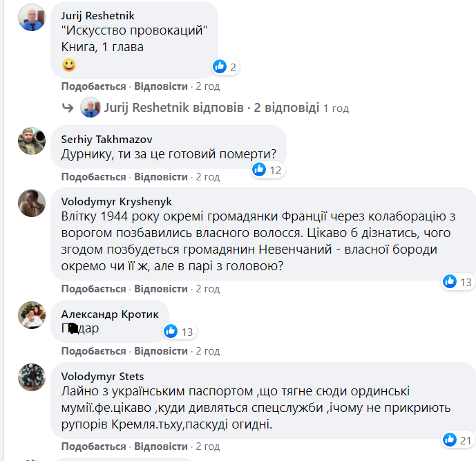This screenshot has width=476, height=461.
Task: Click the like reaction icon on Jurij Reshetnik's comment
Action: point(220,66)
